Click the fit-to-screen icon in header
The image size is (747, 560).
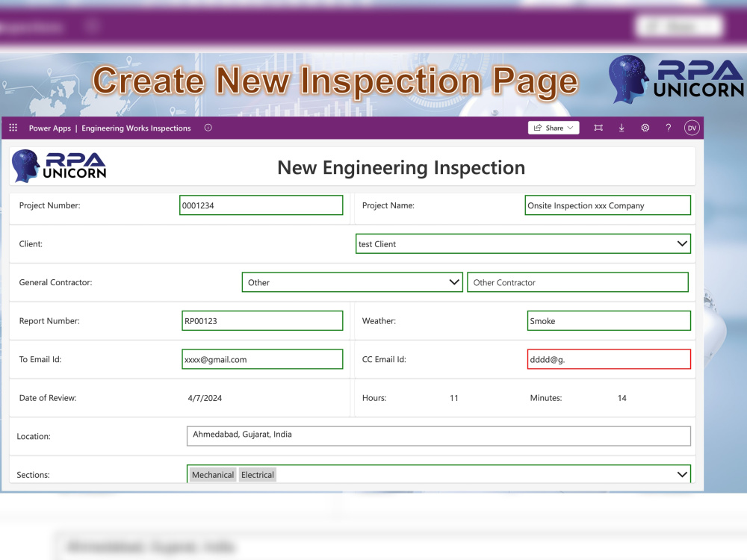click(x=598, y=128)
